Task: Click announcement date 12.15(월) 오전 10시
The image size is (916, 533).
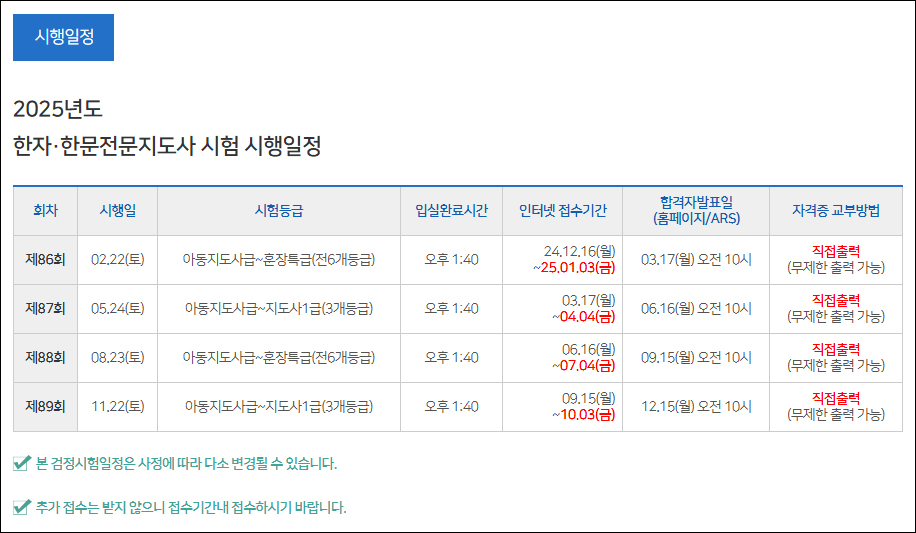Action: (696, 407)
